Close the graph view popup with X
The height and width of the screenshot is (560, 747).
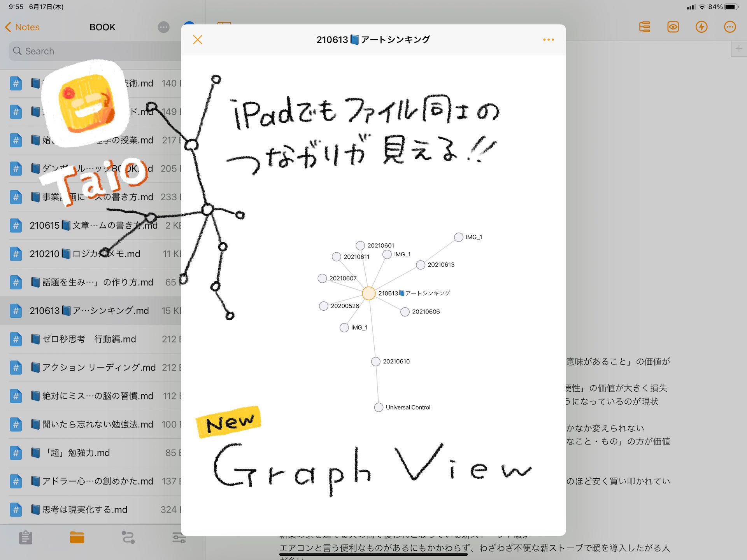[198, 40]
